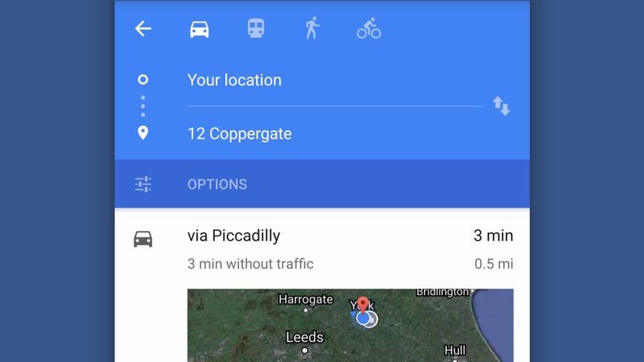Edit the 12 Coppergate destination field
This screenshot has height=362, width=644.
click(334, 134)
